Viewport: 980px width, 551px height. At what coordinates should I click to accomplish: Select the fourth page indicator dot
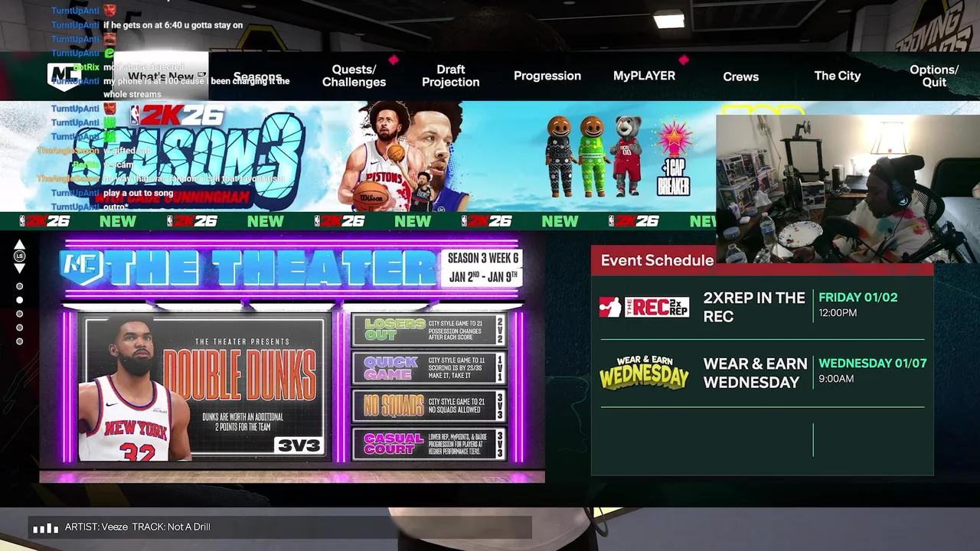pos(20,328)
